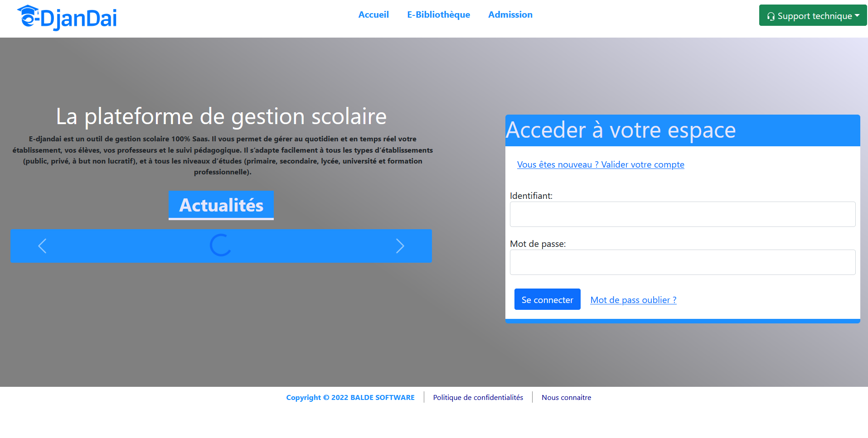The width and height of the screenshot is (868, 438).
Task: Navigate to E-Bibliothèque
Action: [x=438, y=14]
